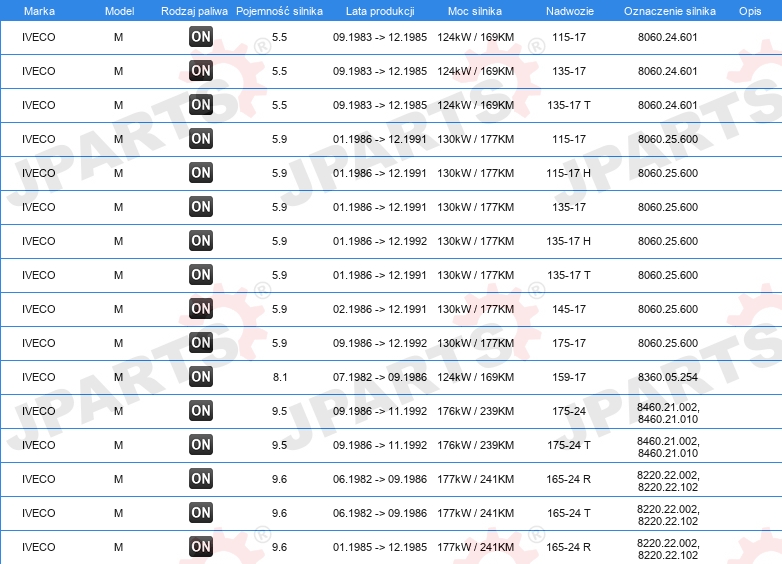Click the 5.9 capacity cell in the 115-17 H row
Image resolution: width=782 pixels, height=564 pixels.
[x=280, y=173]
